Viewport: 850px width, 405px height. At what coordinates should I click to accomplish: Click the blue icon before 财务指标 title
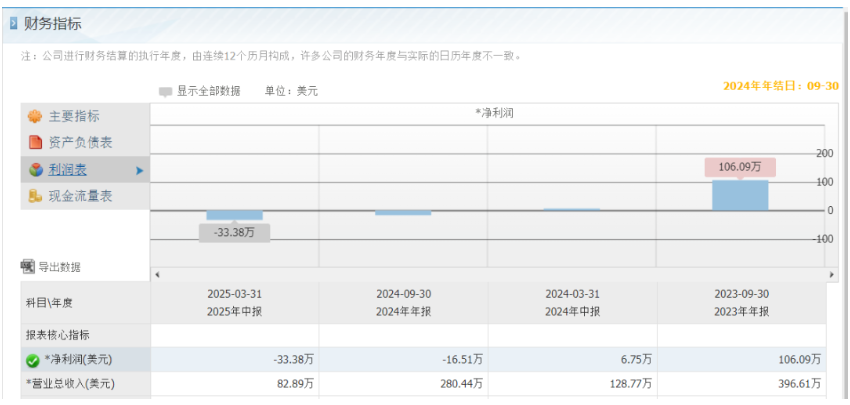click(13, 23)
